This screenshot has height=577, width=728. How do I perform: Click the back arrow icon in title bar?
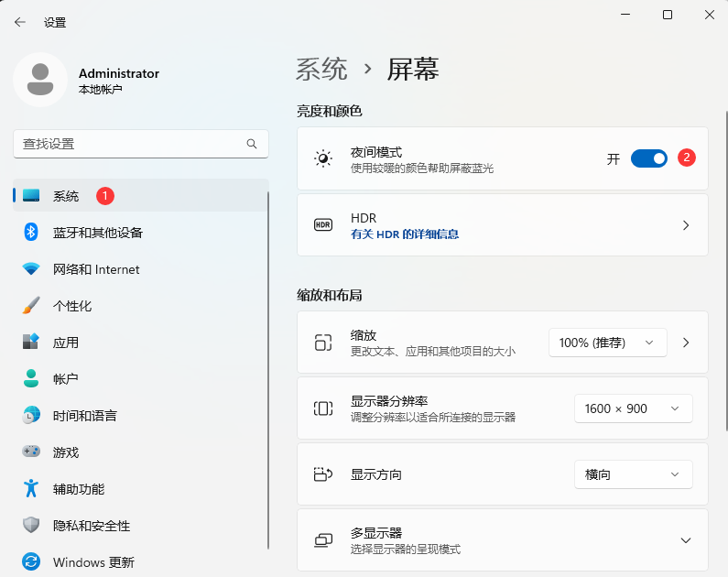click(20, 22)
